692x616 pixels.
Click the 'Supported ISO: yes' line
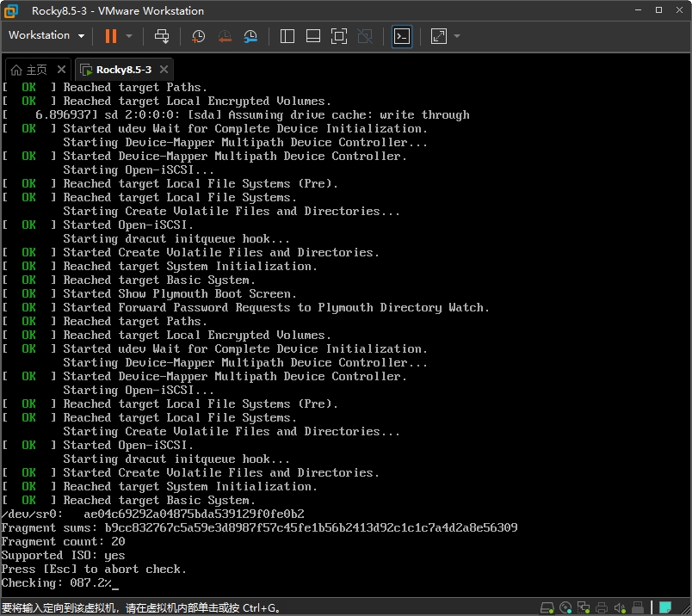pyautogui.click(x=63, y=556)
